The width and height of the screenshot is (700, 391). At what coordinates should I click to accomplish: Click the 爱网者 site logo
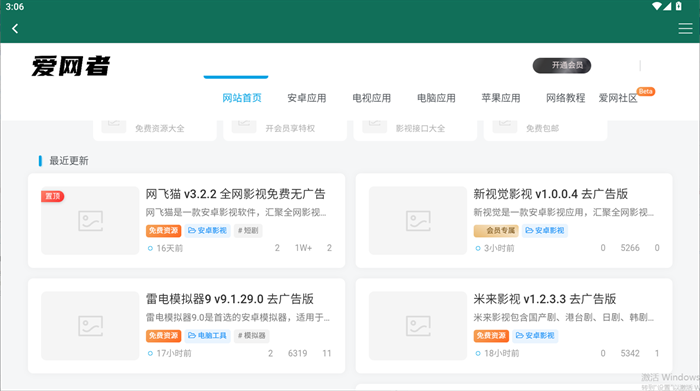[x=71, y=66]
